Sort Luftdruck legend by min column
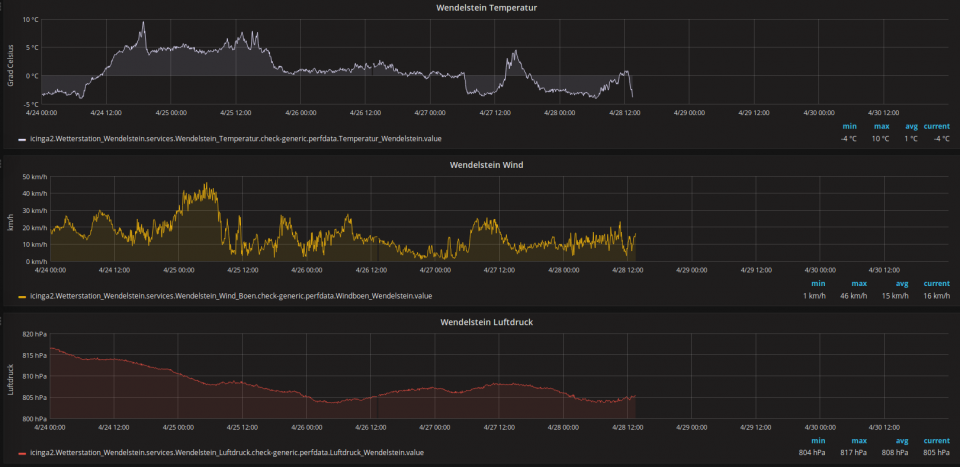The height and width of the screenshot is (467, 960). (819, 440)
